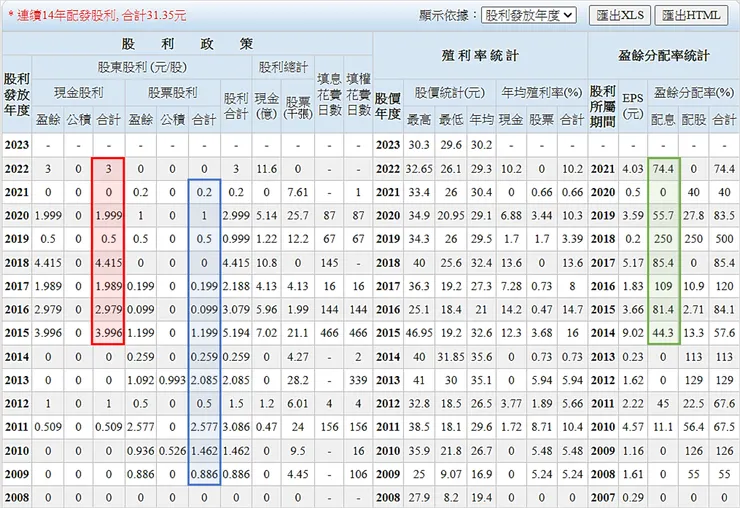This screenshot has width=740, height=508.
Task: Click the 配股 column header
Action: 693,119
